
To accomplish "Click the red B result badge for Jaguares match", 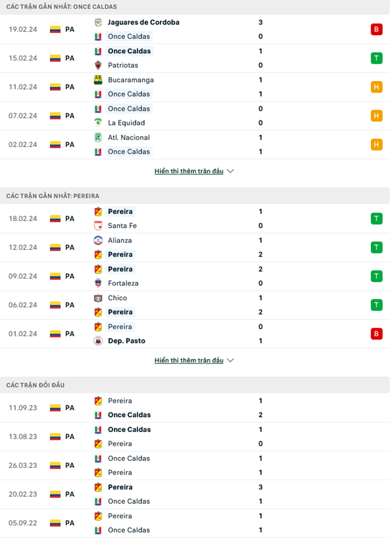I will tap(377, 29).
